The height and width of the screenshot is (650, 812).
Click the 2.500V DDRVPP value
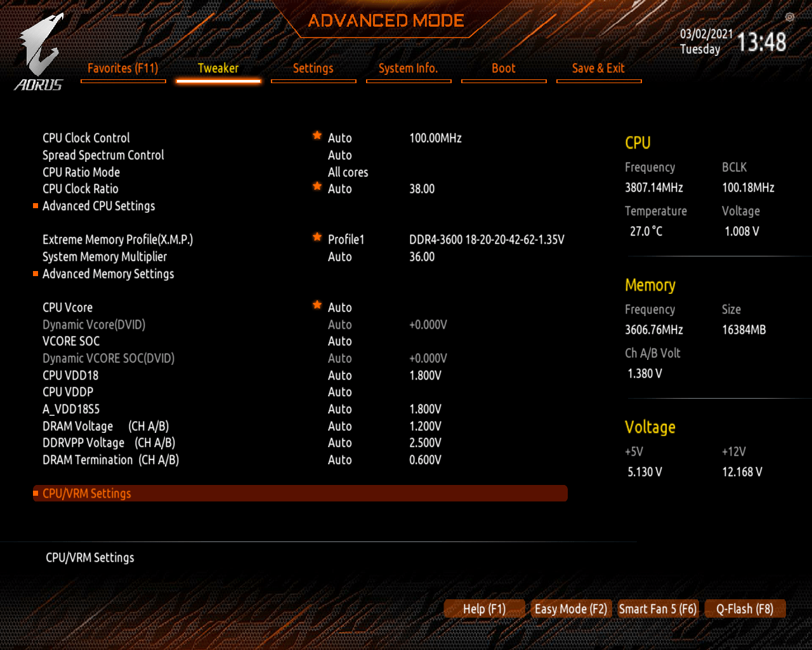pyautogui.click(x=426, y=442)
